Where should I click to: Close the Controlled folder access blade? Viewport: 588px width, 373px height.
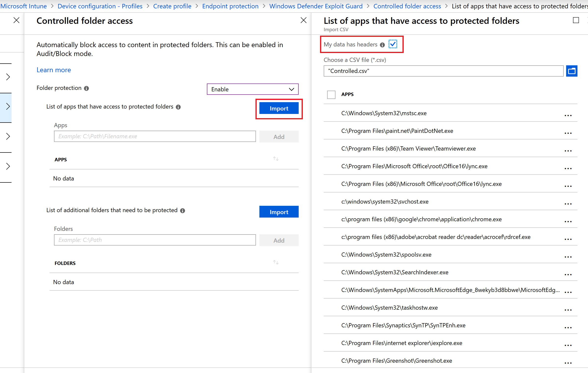click(x=304, y=20)
